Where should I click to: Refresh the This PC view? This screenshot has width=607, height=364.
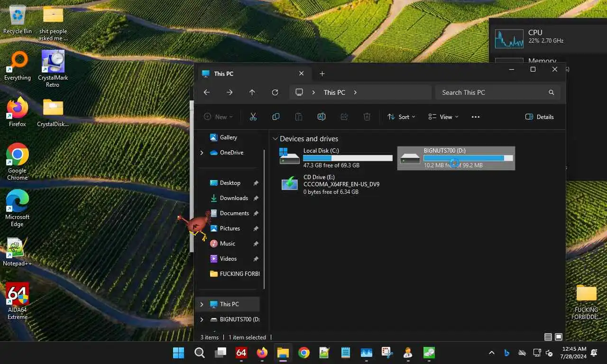click(x=275, y=92)
